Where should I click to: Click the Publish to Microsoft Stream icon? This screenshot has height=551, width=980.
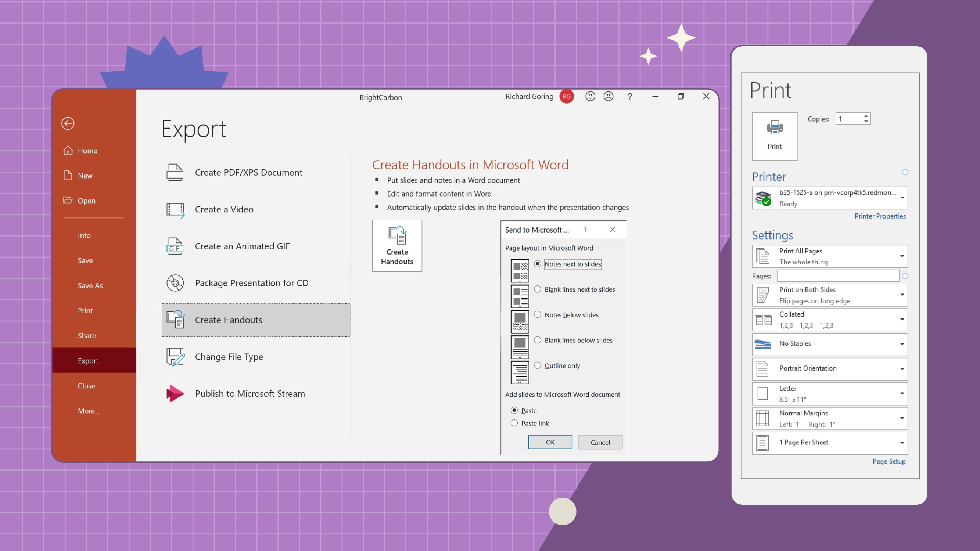point(175,393)
